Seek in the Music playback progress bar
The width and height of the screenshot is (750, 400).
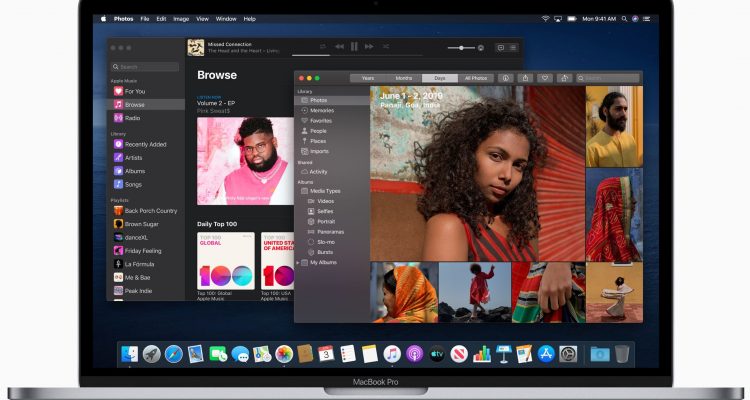(x=357, y=56)
